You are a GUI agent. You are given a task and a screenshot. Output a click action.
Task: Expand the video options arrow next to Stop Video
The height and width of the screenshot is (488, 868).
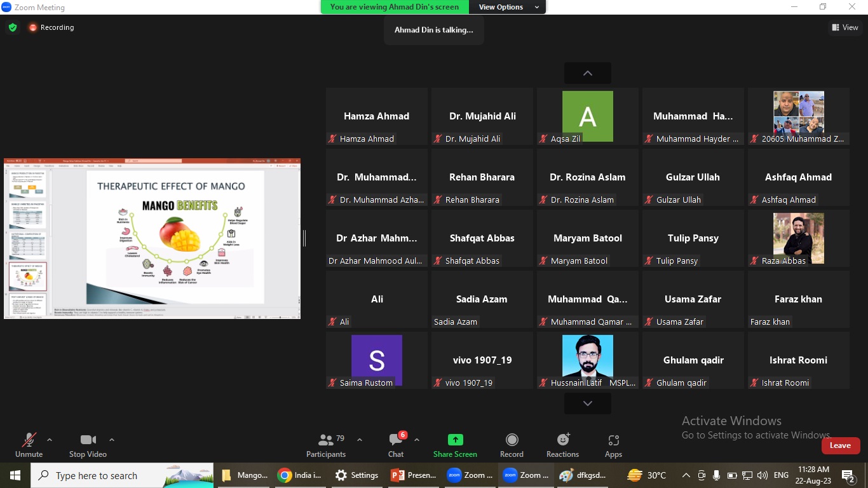(x=112, y=440)
